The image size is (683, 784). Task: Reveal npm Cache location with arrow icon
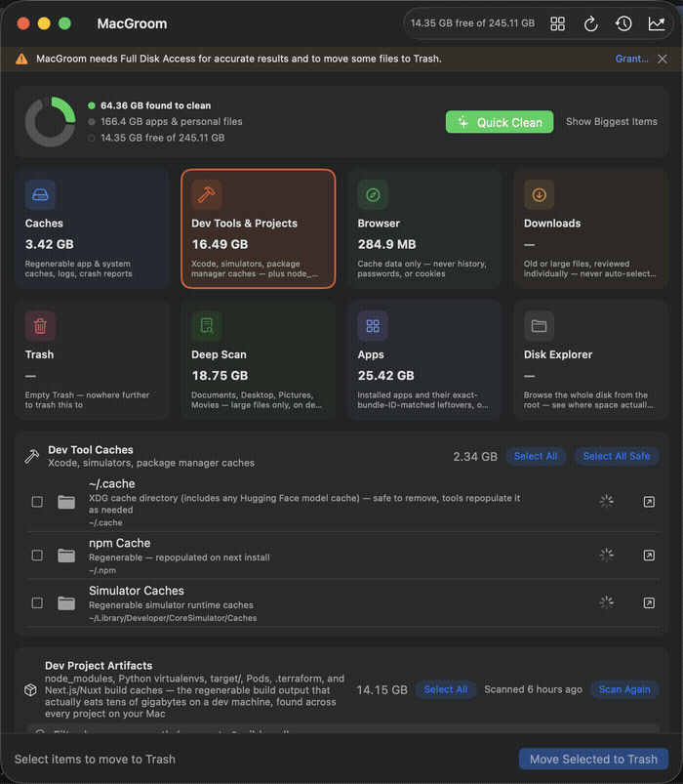(649, 555)
